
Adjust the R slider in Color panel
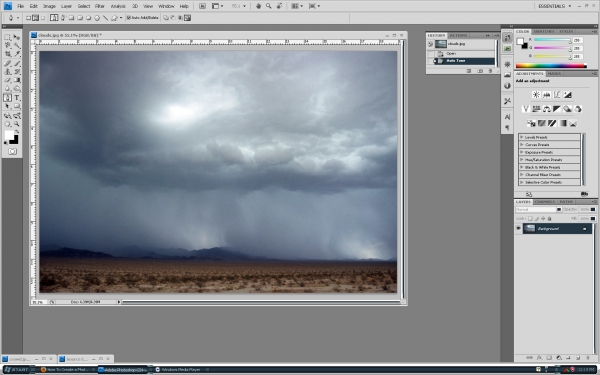(x=570, y=41)
